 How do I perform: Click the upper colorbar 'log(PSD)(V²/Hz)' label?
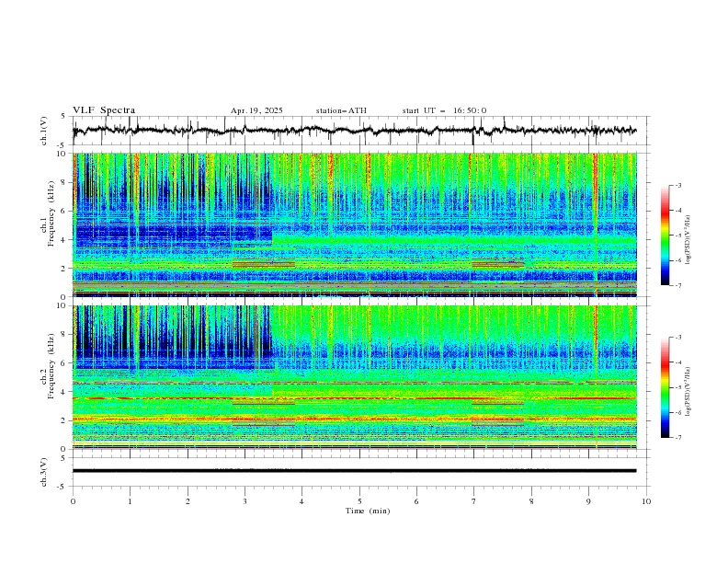688,240
